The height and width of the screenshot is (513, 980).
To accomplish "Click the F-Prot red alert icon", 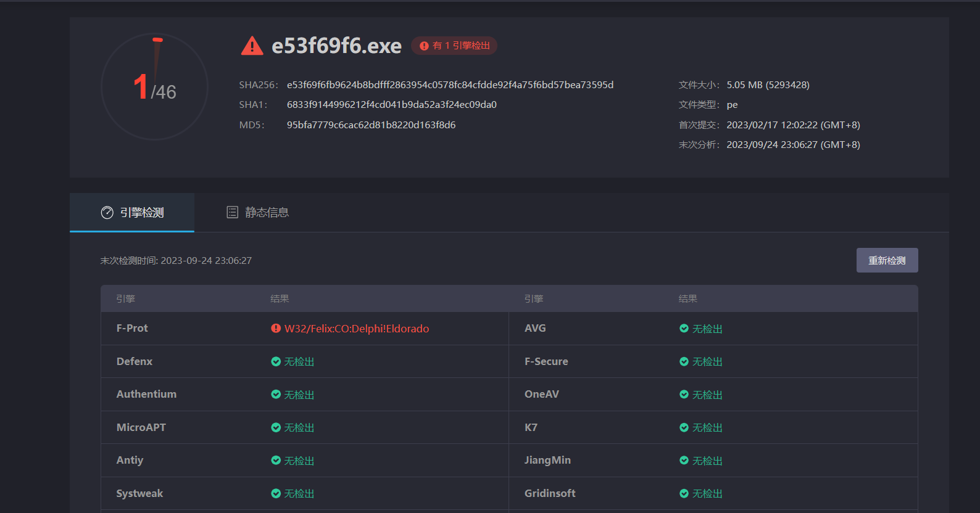I will [x=276, y=329].
